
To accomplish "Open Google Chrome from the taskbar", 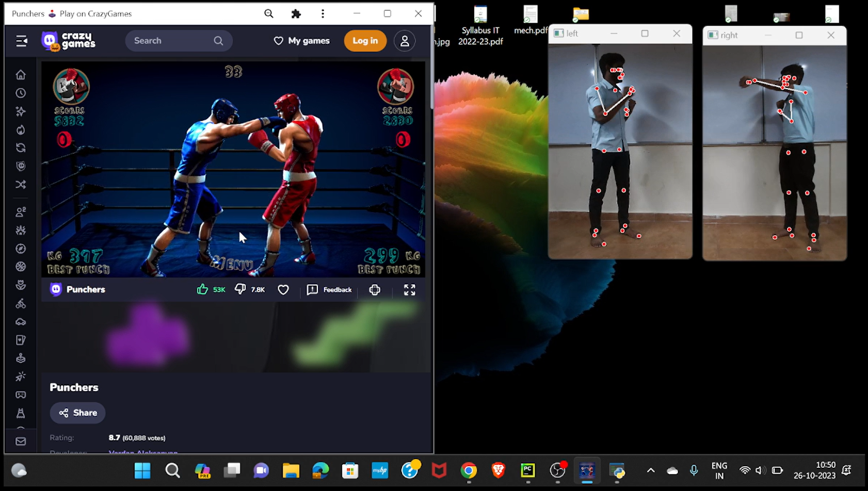I will [469, 470].
